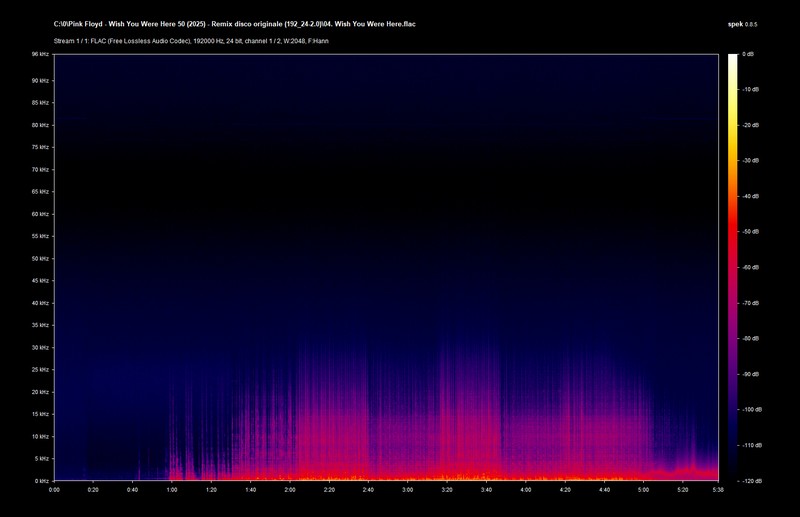Click the -80 dB scale label
The image size is (800, 517).
click(750, 338)
